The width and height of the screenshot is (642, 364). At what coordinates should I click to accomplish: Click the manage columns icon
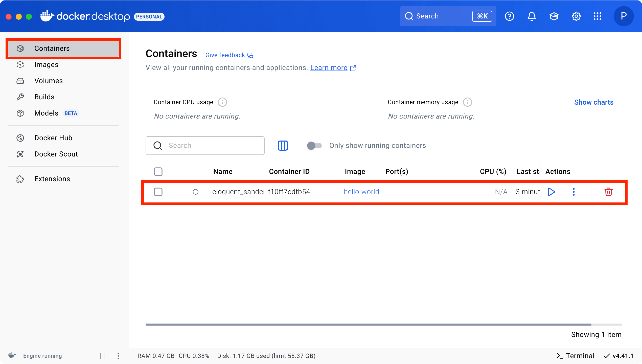click(x=283, y=146)
